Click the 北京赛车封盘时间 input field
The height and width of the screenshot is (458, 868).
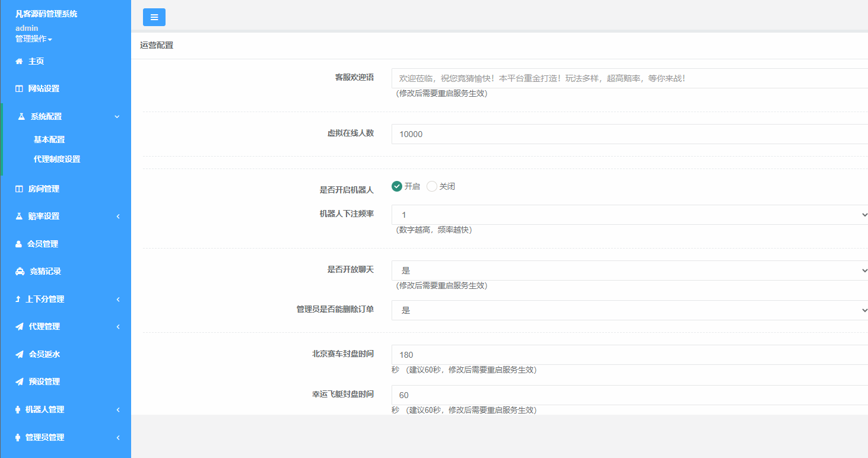[629, 355]
